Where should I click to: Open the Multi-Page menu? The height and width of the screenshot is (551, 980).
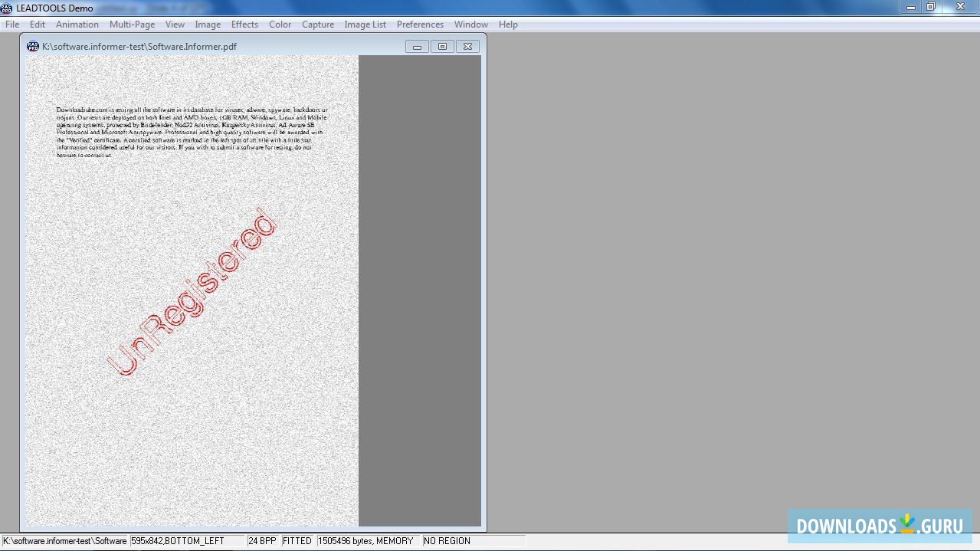click(132, 24)
